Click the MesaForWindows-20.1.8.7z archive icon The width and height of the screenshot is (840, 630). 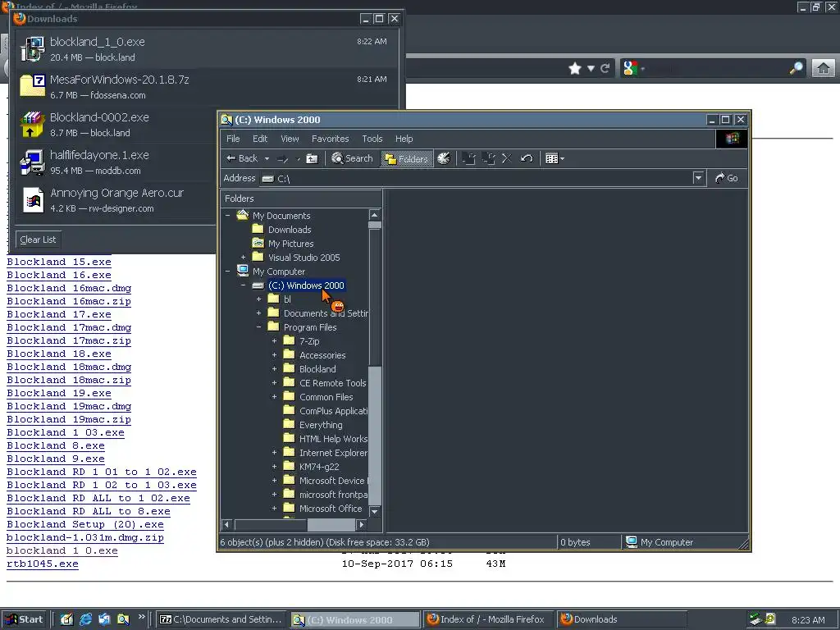click(33, 85)
